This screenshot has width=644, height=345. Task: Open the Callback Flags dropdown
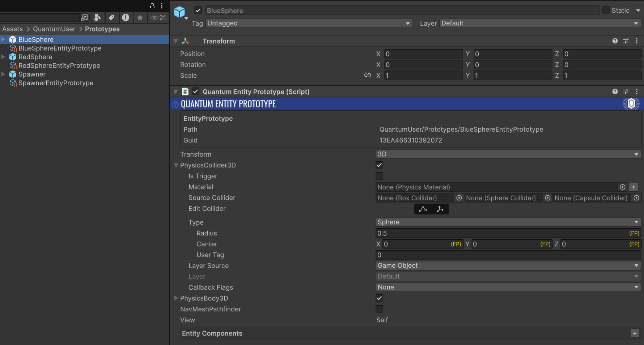click(508, 287)
